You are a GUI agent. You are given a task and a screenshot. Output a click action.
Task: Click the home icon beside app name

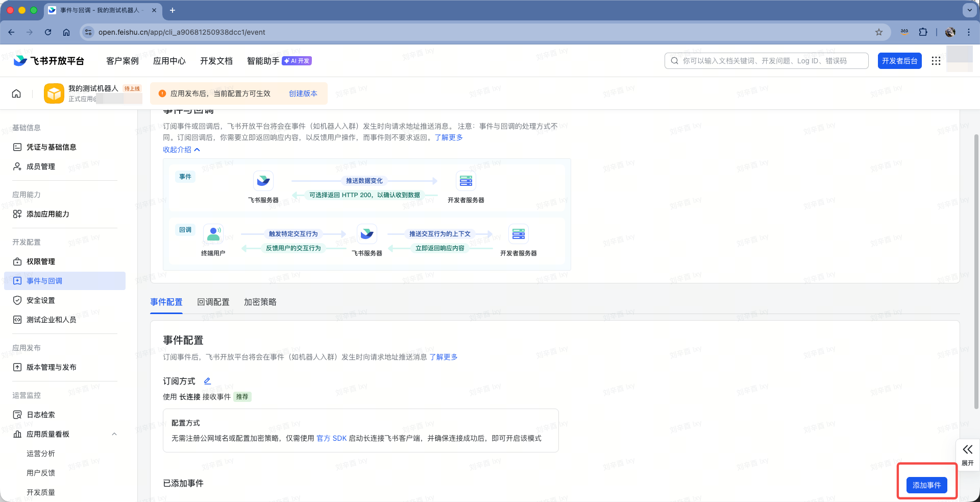(16, 93)
